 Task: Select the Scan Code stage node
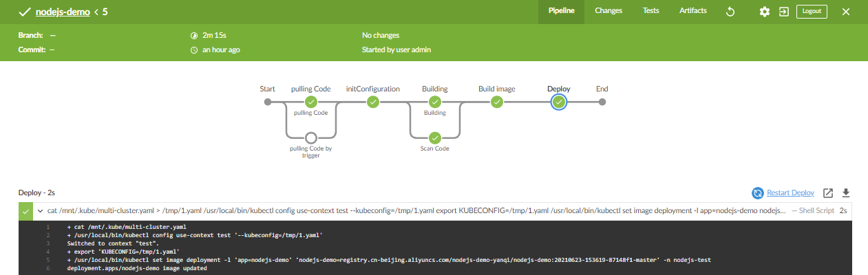click(x=435, y=137)
